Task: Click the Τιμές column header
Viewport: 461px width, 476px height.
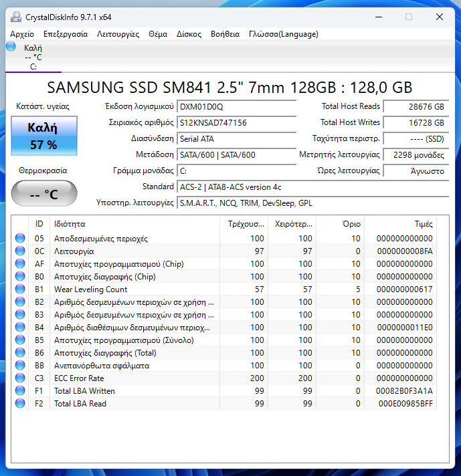Action: tap(401, 224)
